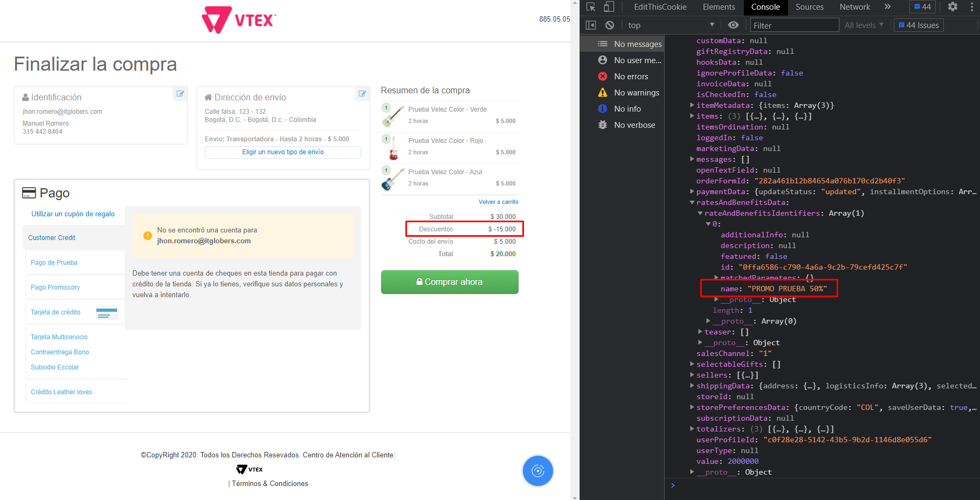
Task: Click Volver a carrito link
Action: point(499,202)
